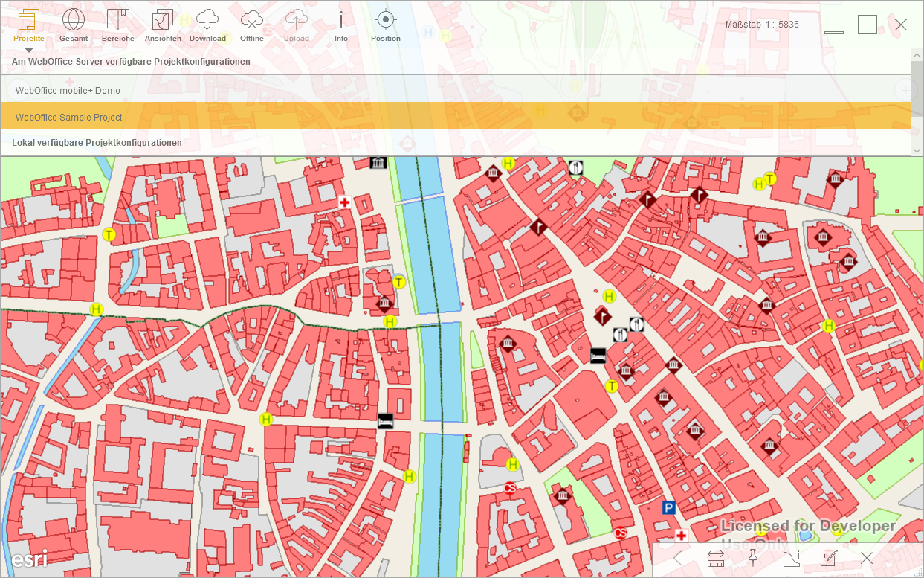Click the blue parking P map marker
The image size is (924, 578).
[x=669, y=508]
